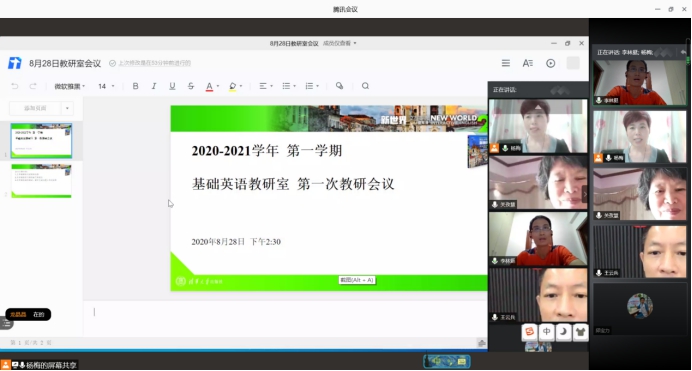Click the redo arrow icon
The height and width of the screenshot is (371, 692).
(x=33, y=86)
